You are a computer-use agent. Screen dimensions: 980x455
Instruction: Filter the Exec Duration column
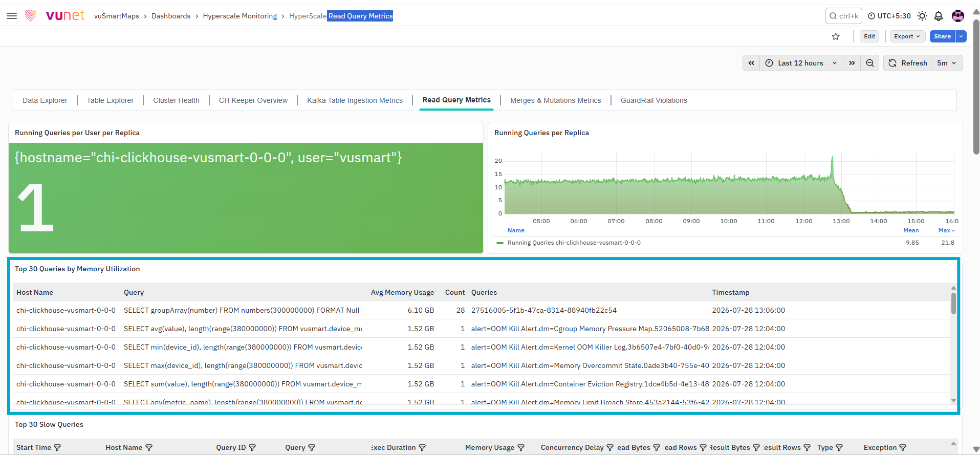coord(422,447)
